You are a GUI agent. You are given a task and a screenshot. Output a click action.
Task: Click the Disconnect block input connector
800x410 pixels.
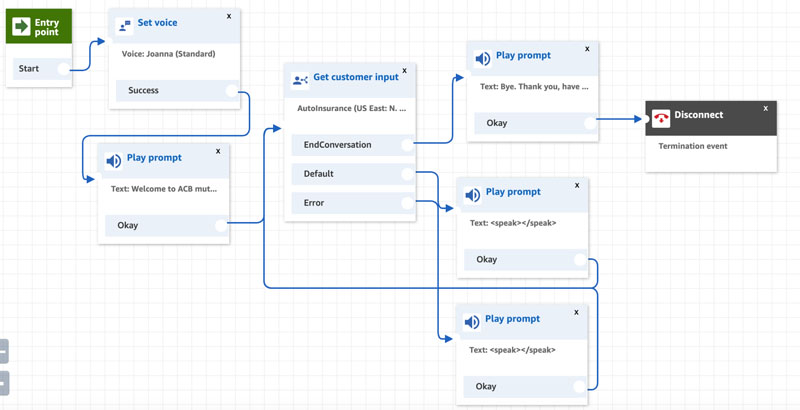pyautogui.click(x=646, y=119)
